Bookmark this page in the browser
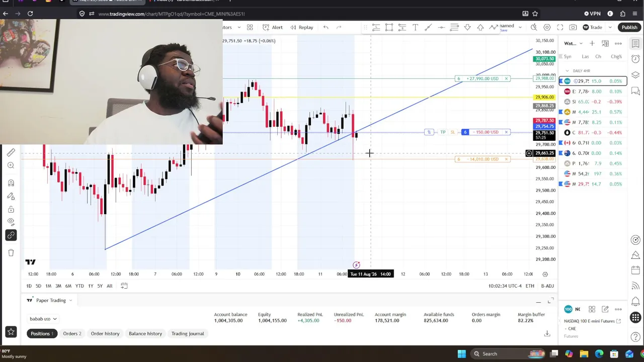Image resolution: width=644 pixels, height=362 pixels. [x=535, y=14]
